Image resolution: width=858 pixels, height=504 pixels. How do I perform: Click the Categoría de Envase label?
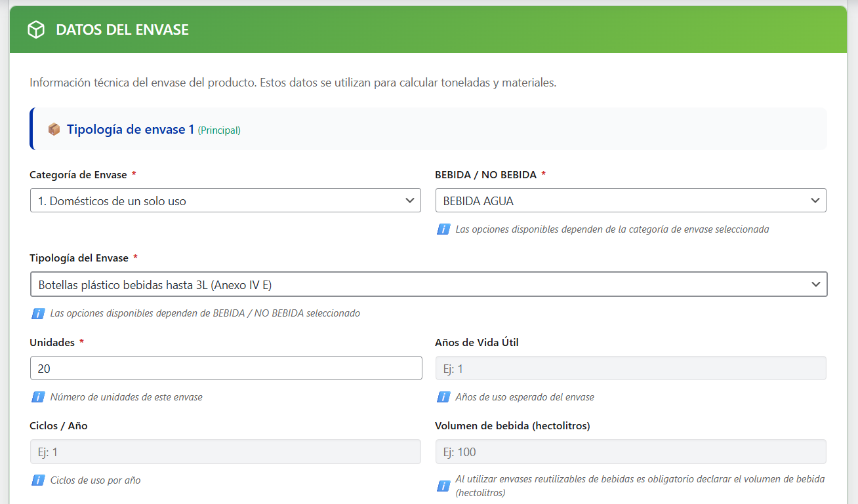[79, 174]
